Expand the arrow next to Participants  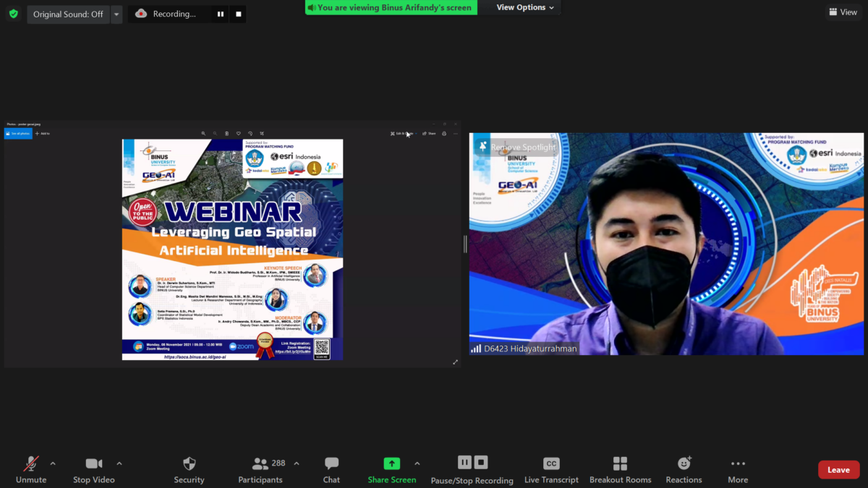(x=297, y=463)
